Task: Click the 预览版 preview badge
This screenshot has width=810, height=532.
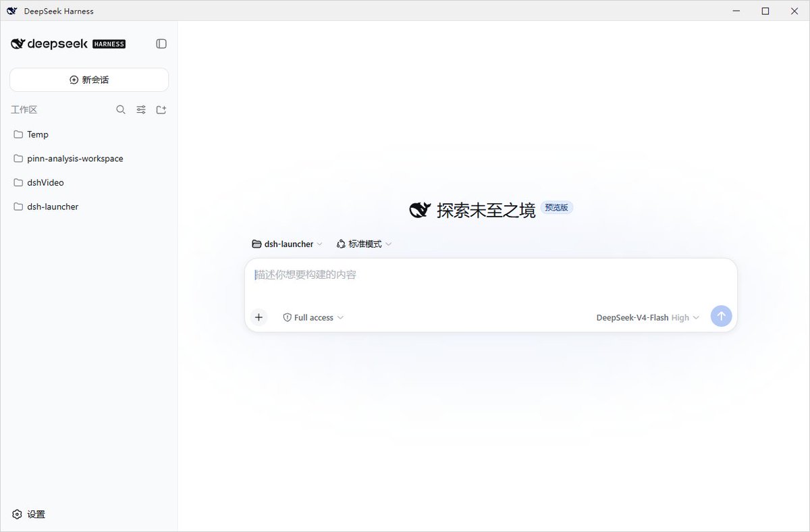Action: point(557,208)
